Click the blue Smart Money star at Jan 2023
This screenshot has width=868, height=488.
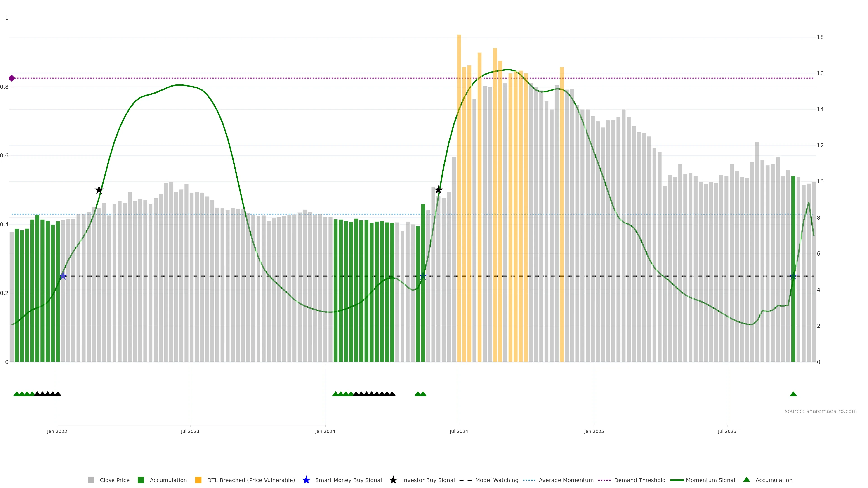coord(63,276)
